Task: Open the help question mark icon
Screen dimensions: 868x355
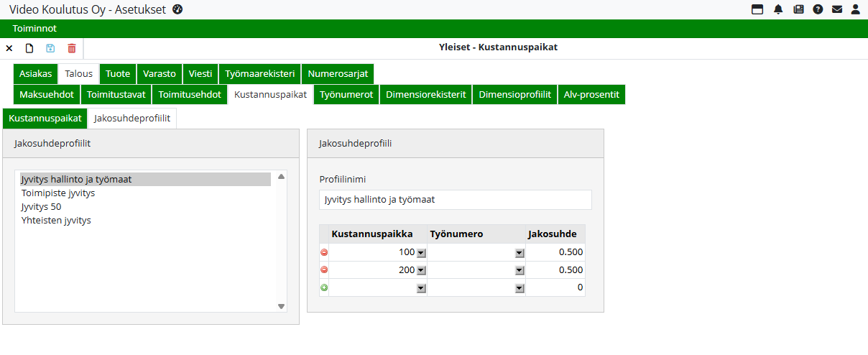Action: click(818, 9)
